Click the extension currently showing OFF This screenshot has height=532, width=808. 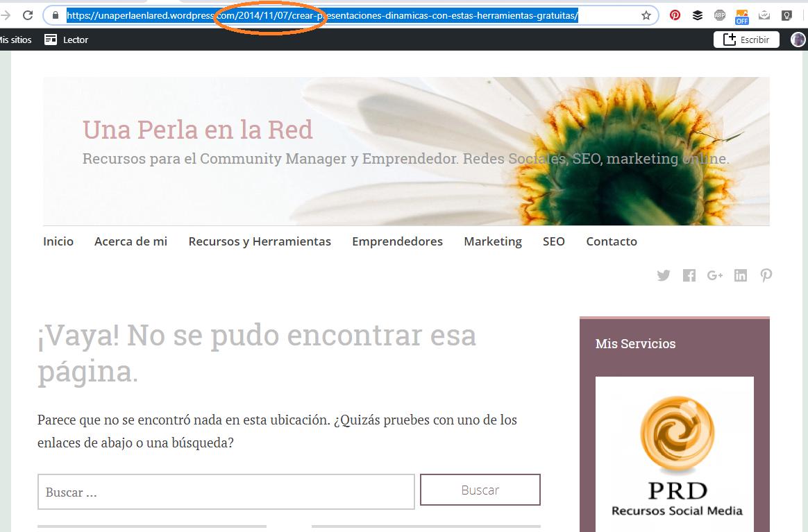pyautogui.click(x=742, y=15)
